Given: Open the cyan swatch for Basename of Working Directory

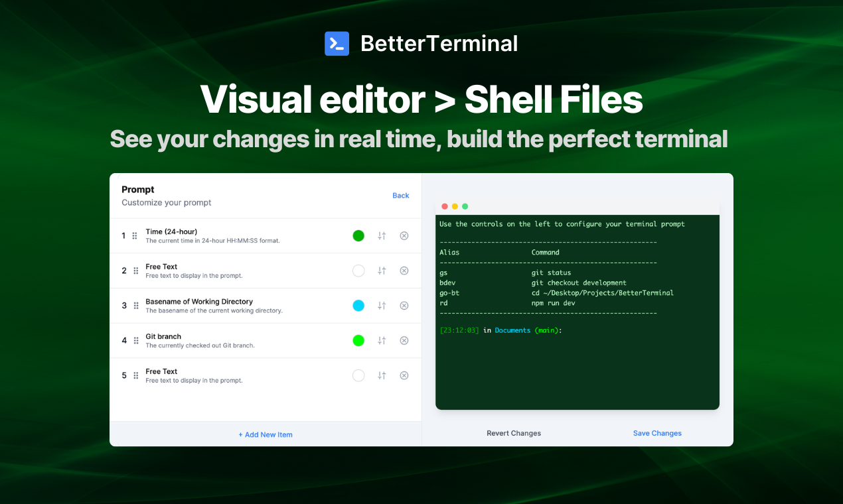Looking at the screenshot, I should point(358,306).
